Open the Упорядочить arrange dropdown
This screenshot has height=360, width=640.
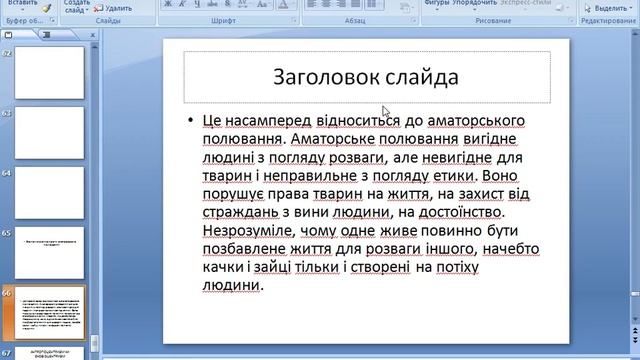[475, 5]
